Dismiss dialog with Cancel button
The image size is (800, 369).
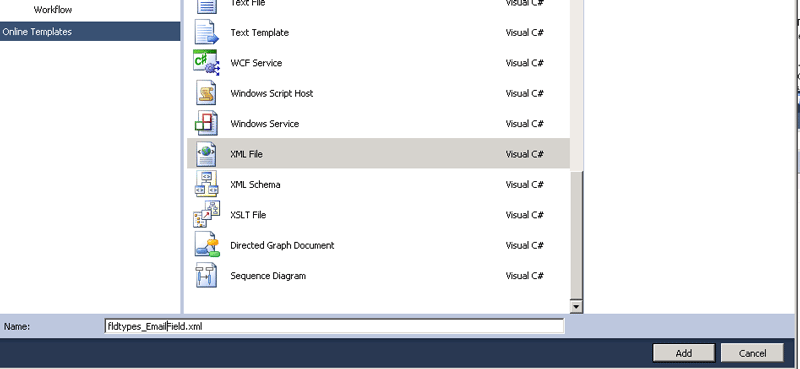[x=752, y=353]
